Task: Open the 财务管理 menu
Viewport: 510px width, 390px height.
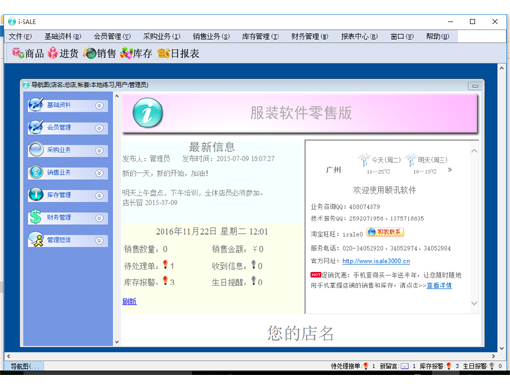Action: 309,36
